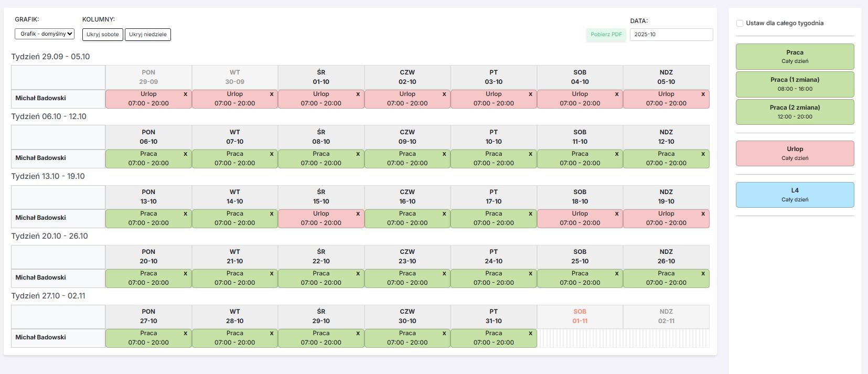Click 'Ukryj niedziele' to hide Sundays
The height and width of the screenshot is (374, 868).
[x=148, y=35]
